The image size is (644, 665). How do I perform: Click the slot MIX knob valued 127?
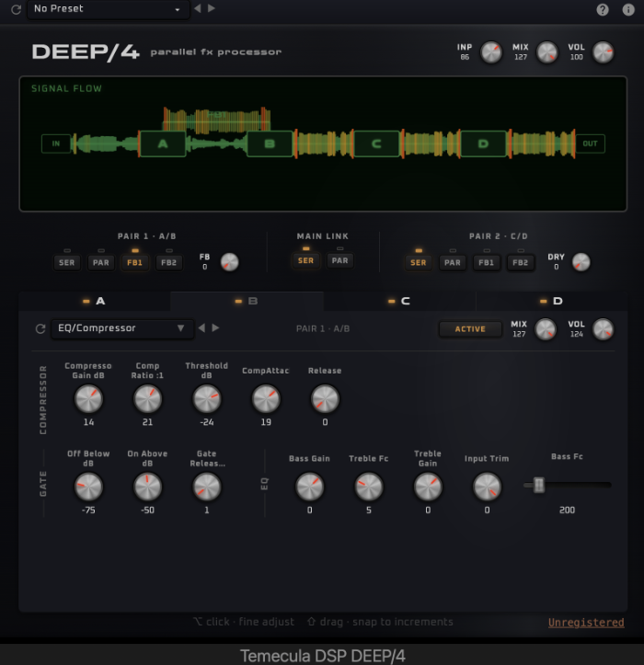(x=546, y=329)
